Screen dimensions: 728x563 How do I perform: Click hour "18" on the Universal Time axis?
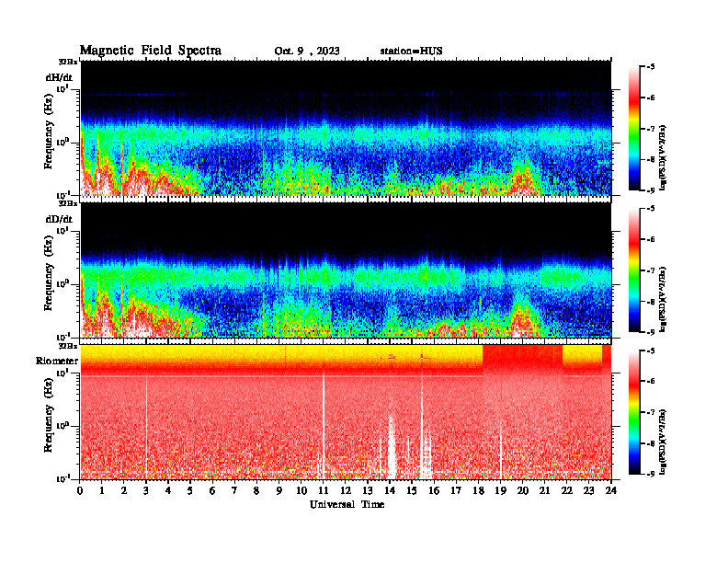(478, 490)
